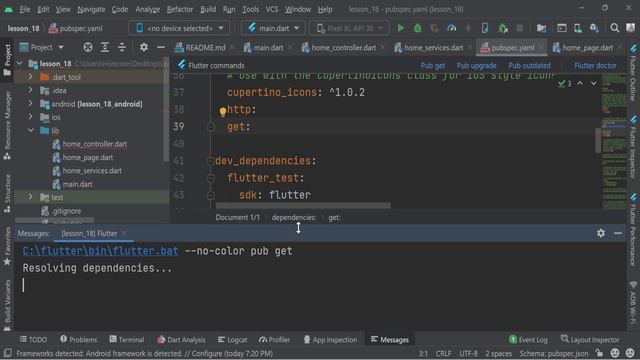Open the AVD Manager toolbar icon
The image size is (640, 360).
coord(578,28)
